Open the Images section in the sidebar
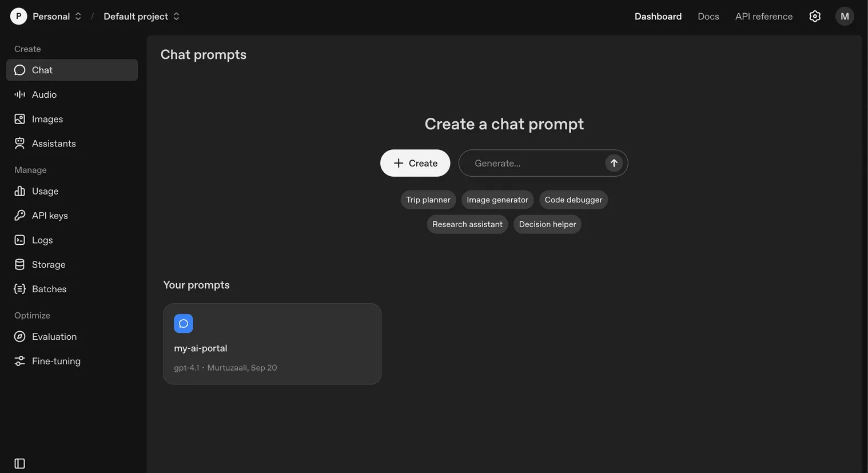Screen dimensions: 868x473 click(47, 119)
